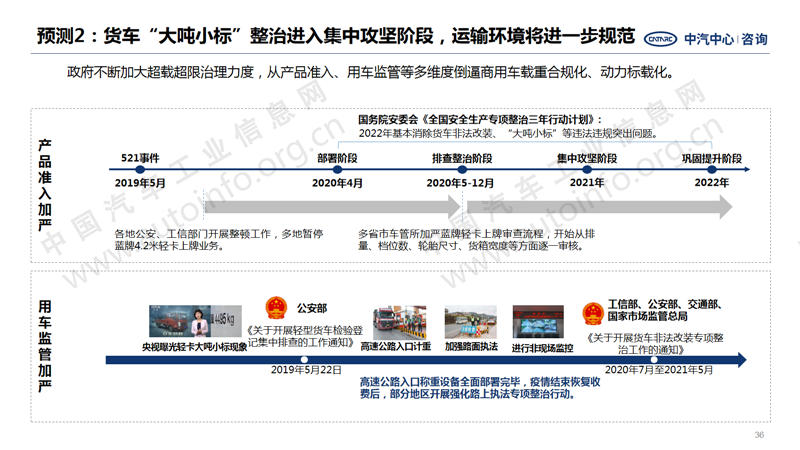Image resolution: width=800 pixels, height=450 pixels.
Task: Click the 产品准入加严 vertical section label
Action: [x=45, y=185]
